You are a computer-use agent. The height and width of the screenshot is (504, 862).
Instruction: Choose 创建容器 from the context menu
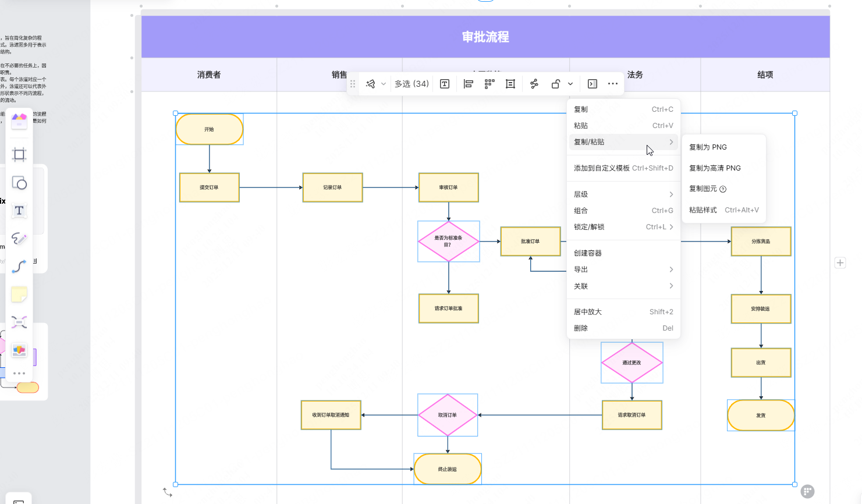623,253
